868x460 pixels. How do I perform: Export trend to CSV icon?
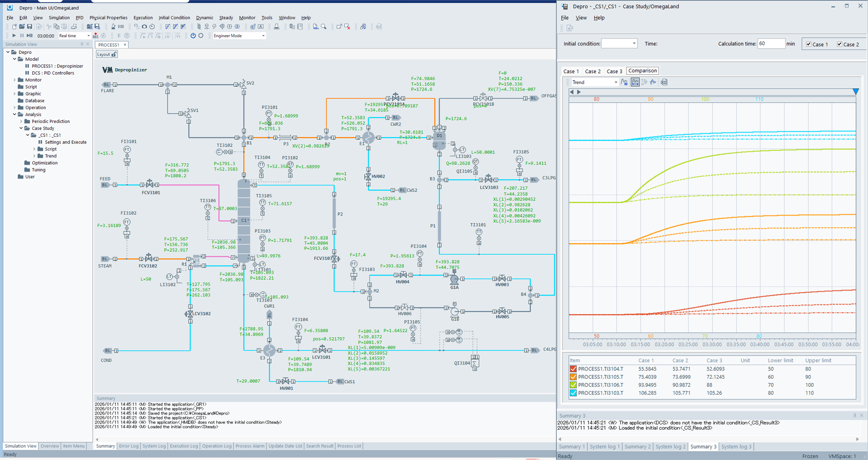point(664,82)
